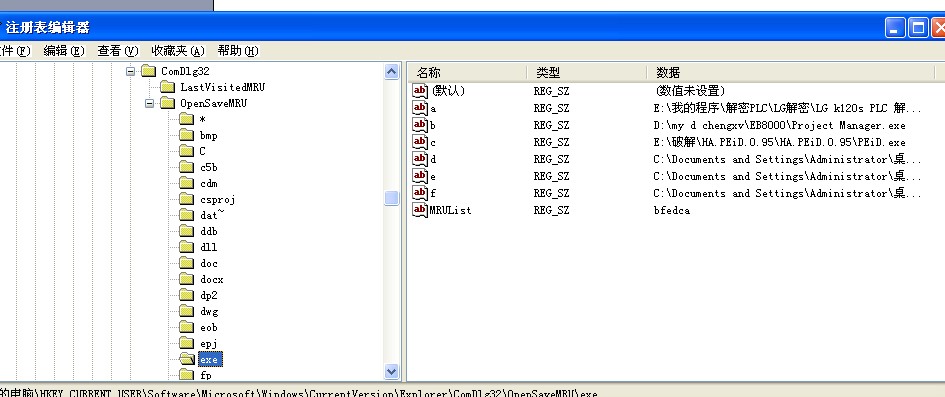Click the OpenSaveMRU folder icon
This screenshot has height=397, width=945.
168,103
